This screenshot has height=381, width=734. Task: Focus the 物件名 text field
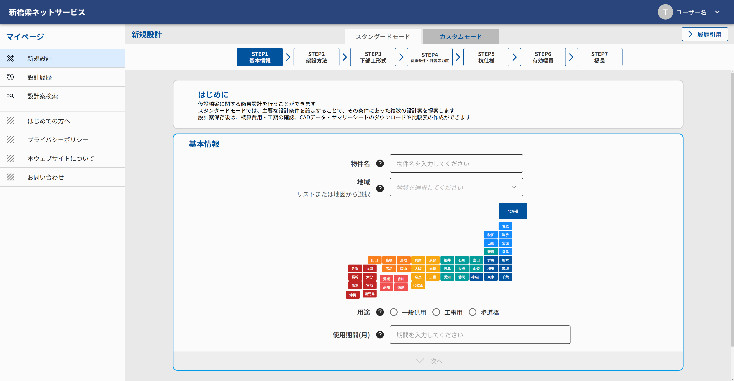(456, 163)
